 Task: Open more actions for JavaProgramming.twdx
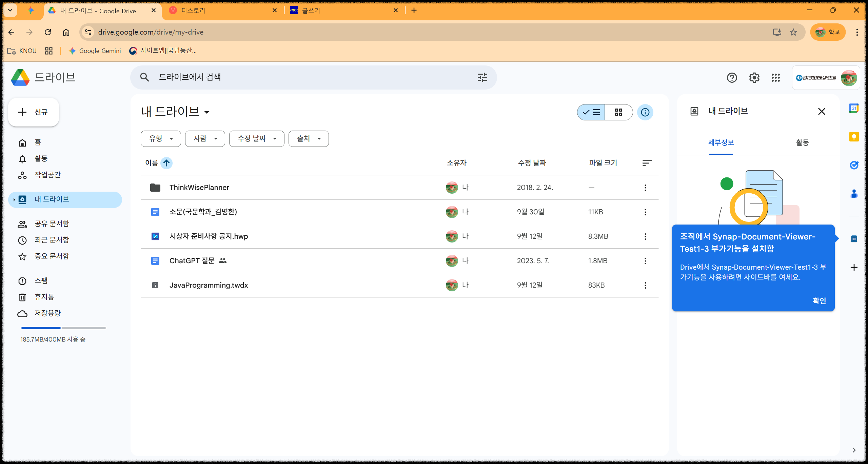[645, 285]
